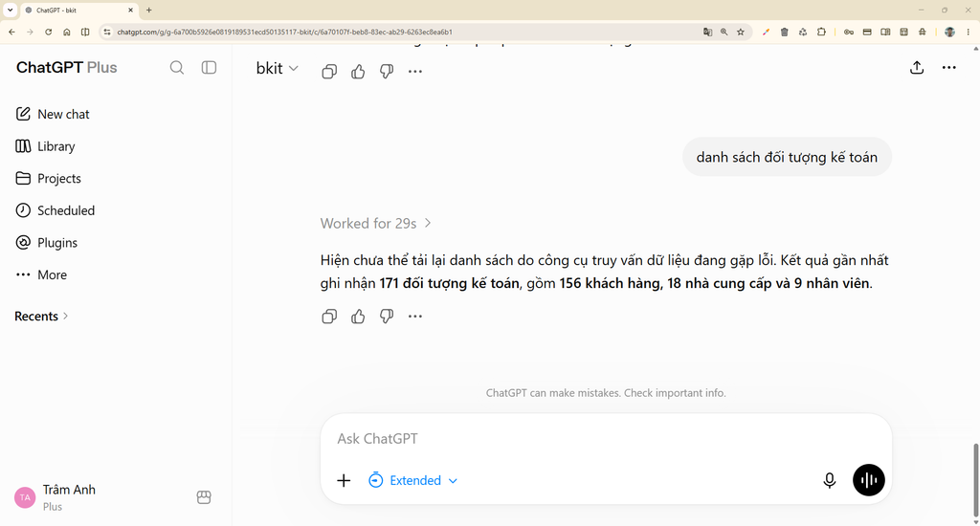Open the browser three-dot menu
This screenshot has height=526, width=980.
[969, 32]
